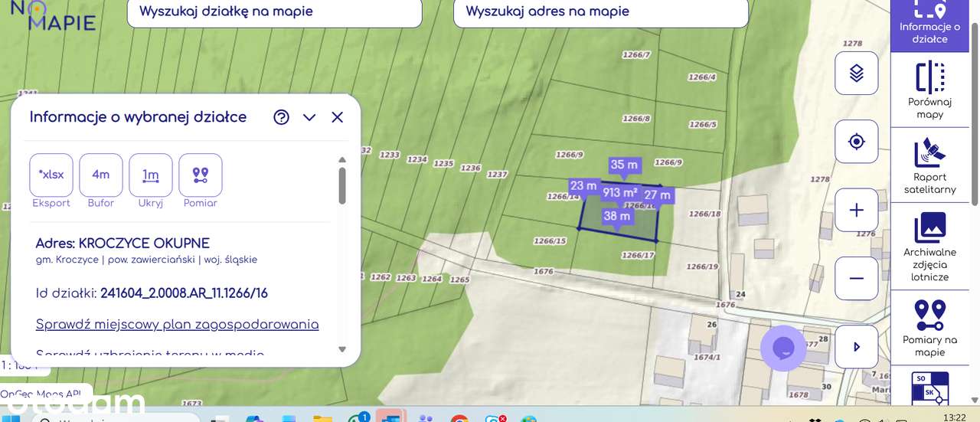Click the 23 m edge length label
The image size is (980, 422).
tap(583, 186)
